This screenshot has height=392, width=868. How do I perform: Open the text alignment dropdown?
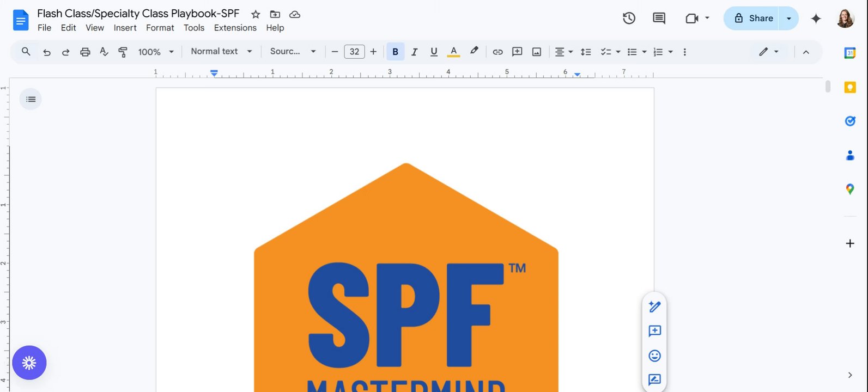564,52
